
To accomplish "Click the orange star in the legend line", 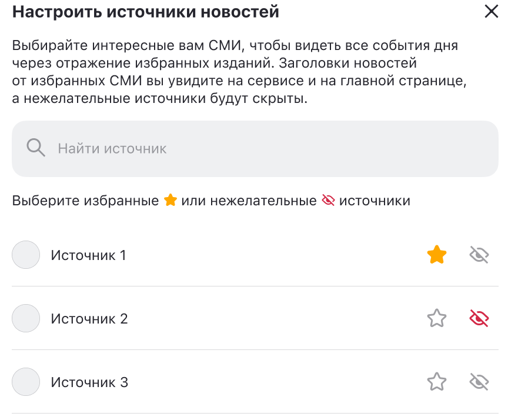I will tap(170, 200).
